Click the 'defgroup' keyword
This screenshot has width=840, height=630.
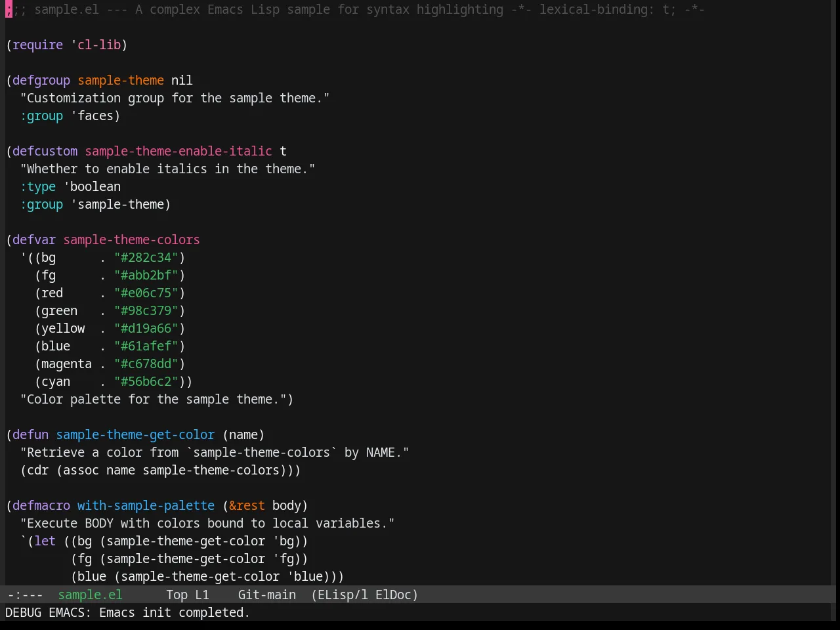point(41,80)
